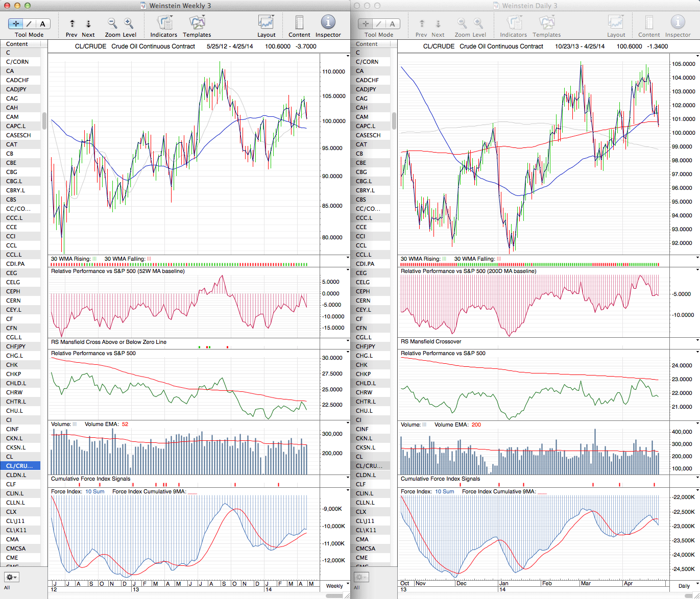Choose the text annotation tool mode
This screenshot has width=700, height=599.
[x=42, y=23]
